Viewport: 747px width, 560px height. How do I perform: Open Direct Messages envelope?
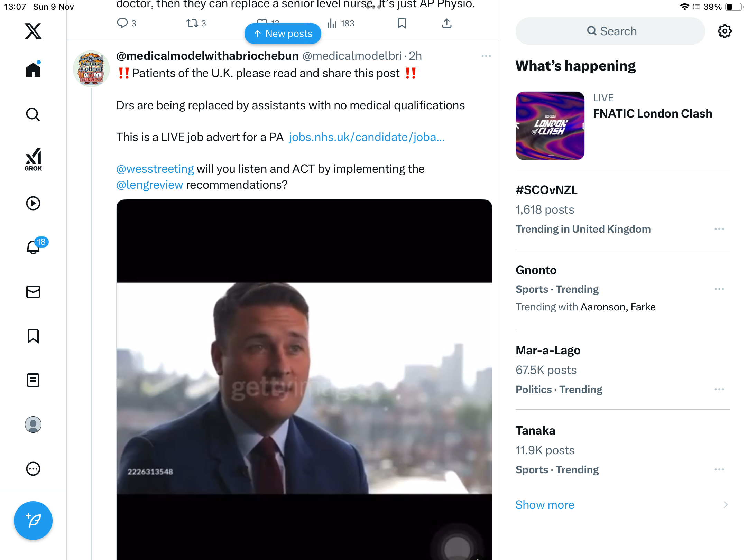pyautogui.click(x=33, y=292)
